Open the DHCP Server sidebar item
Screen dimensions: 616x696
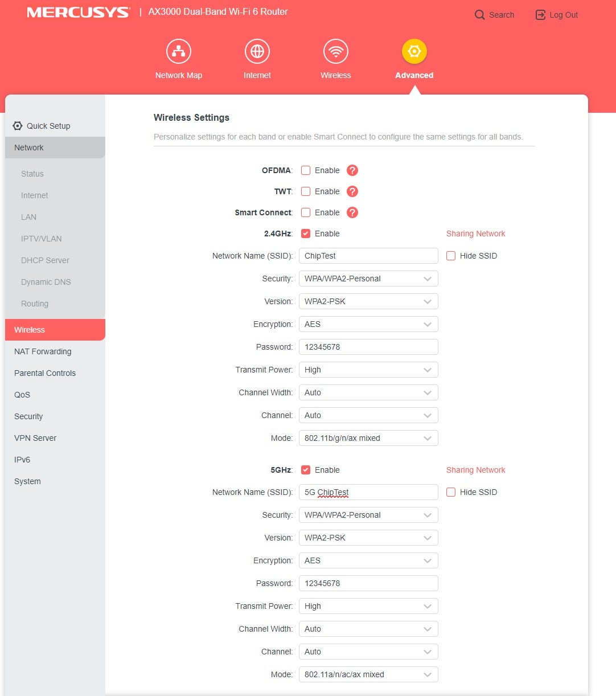click(45, 260)
